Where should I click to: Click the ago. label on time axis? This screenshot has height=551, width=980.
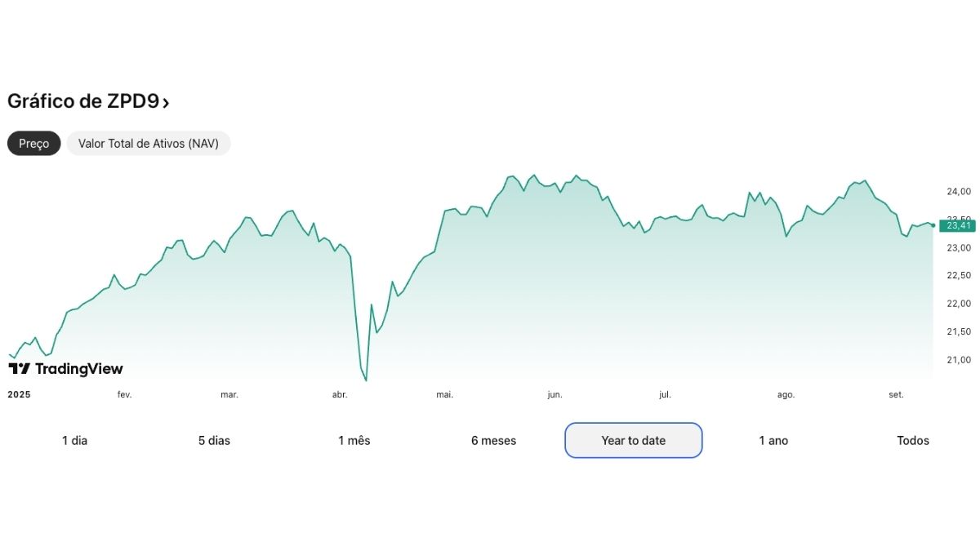pyautogui.click(x=786, y=395)
